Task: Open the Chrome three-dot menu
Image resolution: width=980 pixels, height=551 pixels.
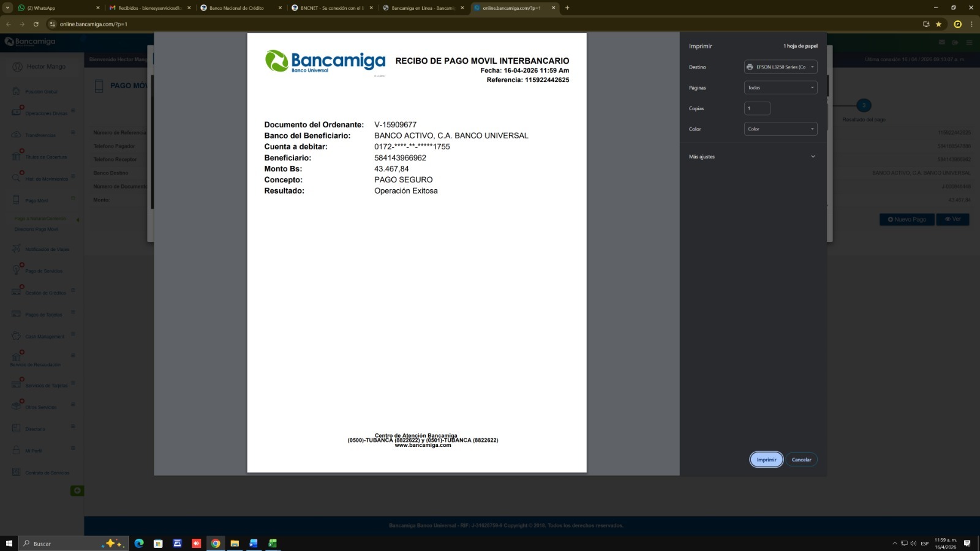Action: point(971,24)
